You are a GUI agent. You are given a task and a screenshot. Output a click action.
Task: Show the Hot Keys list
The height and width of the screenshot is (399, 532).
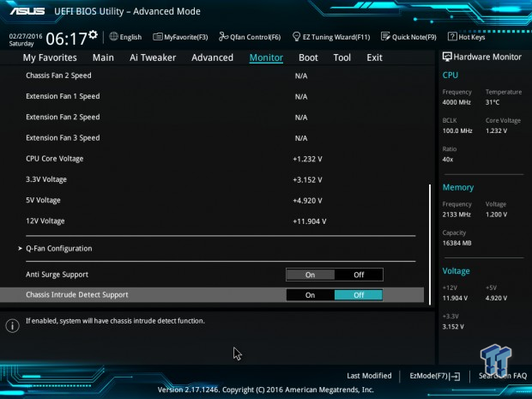(467, 37)
